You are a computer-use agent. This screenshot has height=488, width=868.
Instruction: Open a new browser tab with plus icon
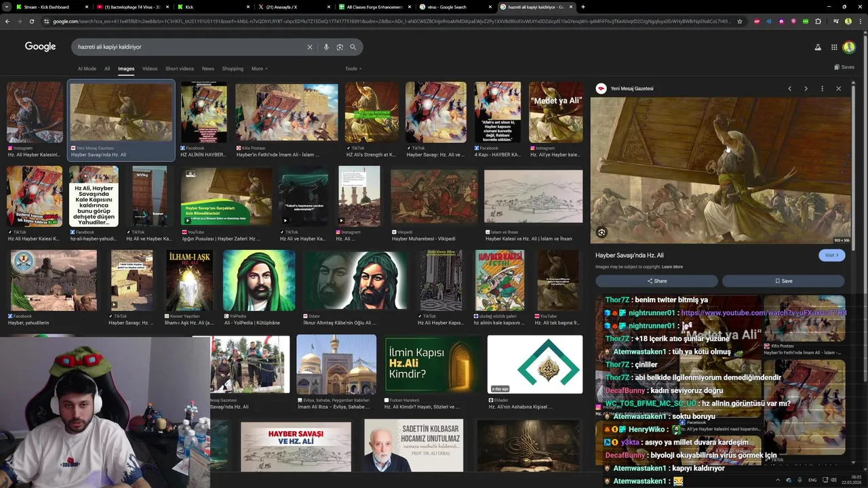pos(583,7)
